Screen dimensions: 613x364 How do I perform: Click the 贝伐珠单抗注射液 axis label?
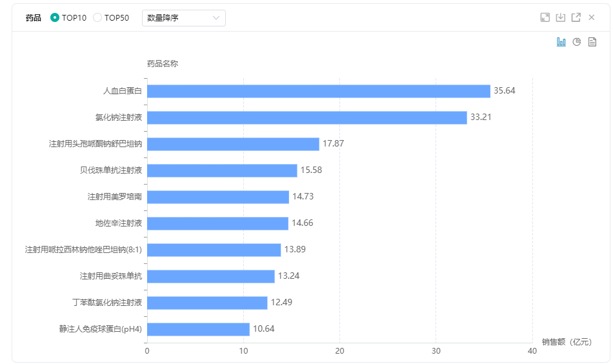(x=111, y=170)
